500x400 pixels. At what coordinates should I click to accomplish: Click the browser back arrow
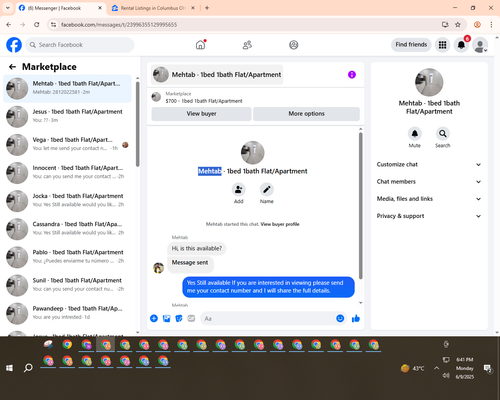click(9, 25)
